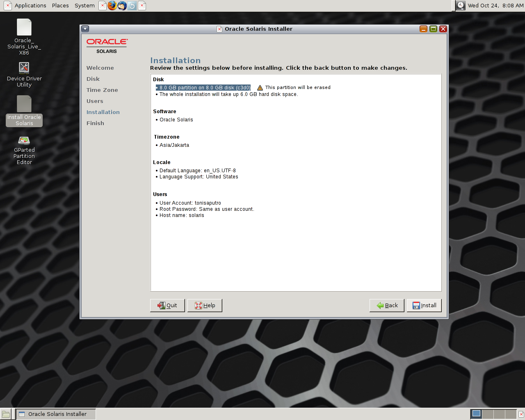Open the file manager icon in the bottom taskbar
This screenshot has height=420, width=525.
(x=6, y=414)
